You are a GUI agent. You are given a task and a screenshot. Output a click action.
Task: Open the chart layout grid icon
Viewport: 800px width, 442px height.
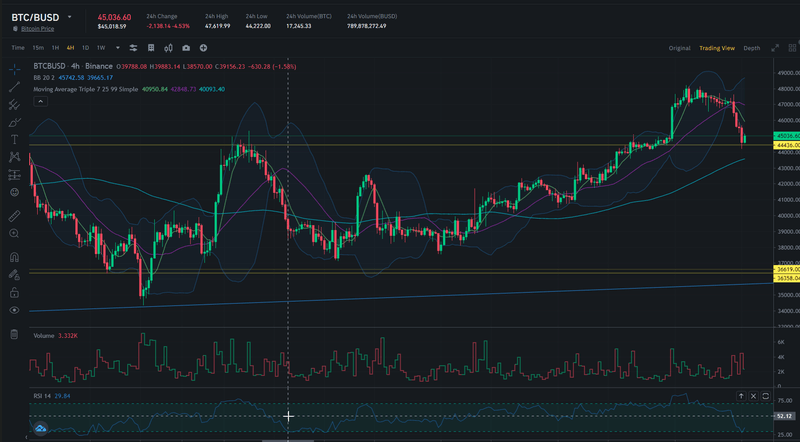[x=151, y=48]
